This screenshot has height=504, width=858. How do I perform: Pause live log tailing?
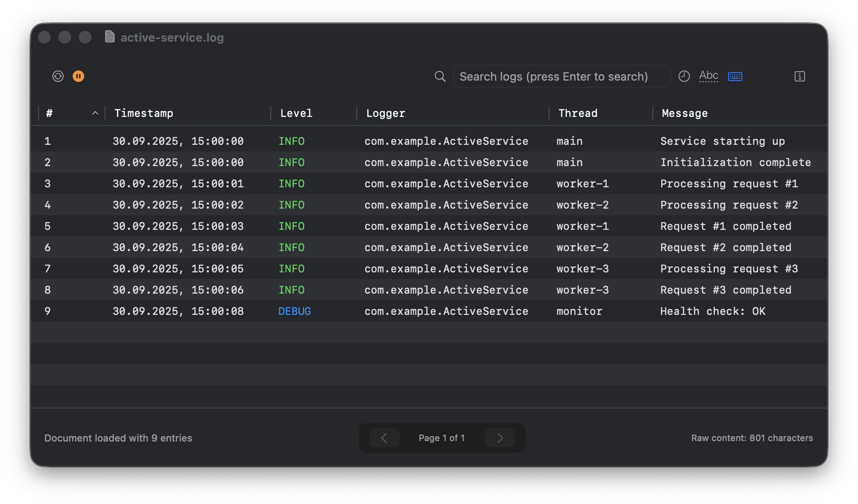tap(78, 76)
